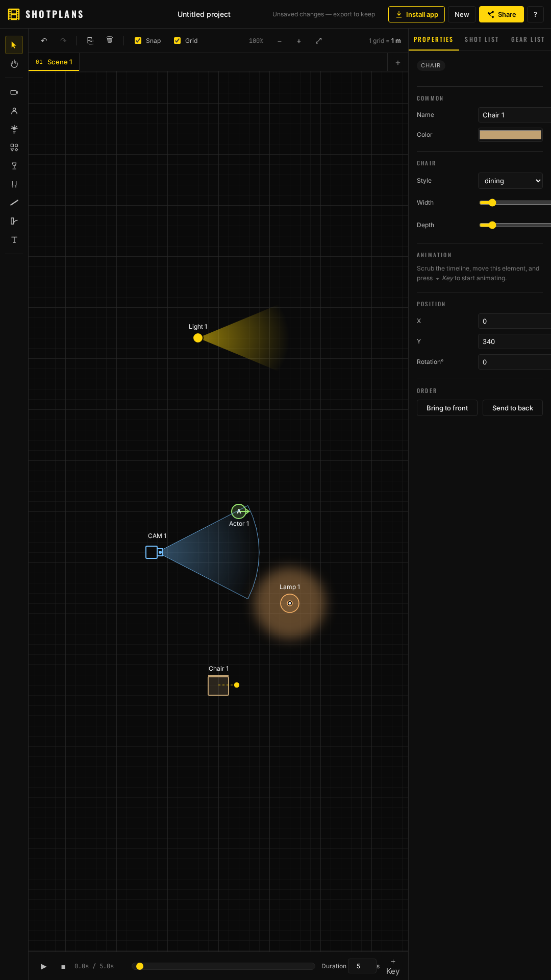
Task: Select the text label tool
Action: tap(14, 240)
